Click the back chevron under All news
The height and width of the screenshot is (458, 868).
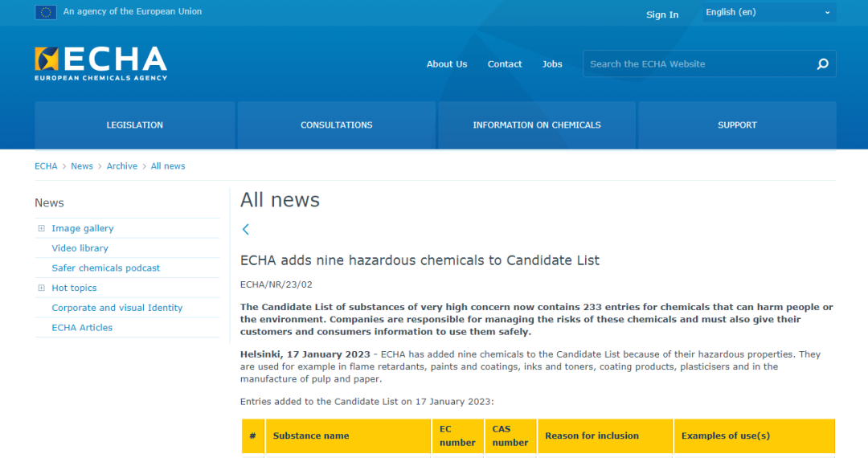tap(246, 229)
